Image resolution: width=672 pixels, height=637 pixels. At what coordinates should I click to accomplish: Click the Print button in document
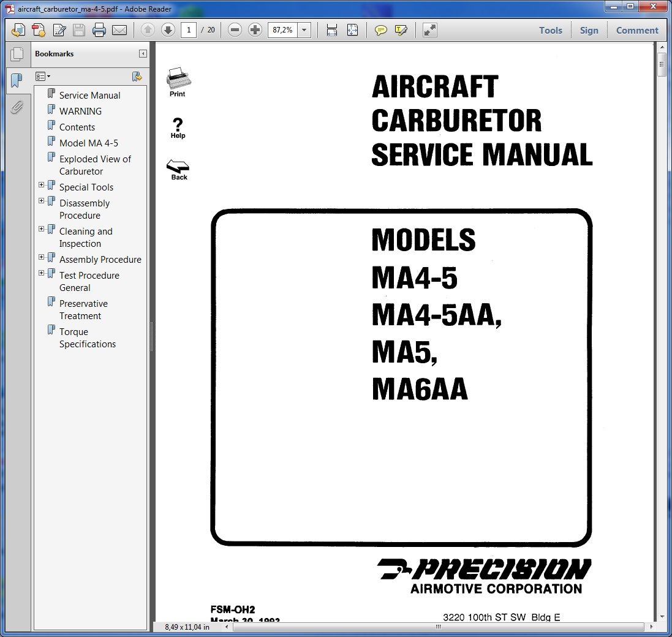click(x=178, y=82)
